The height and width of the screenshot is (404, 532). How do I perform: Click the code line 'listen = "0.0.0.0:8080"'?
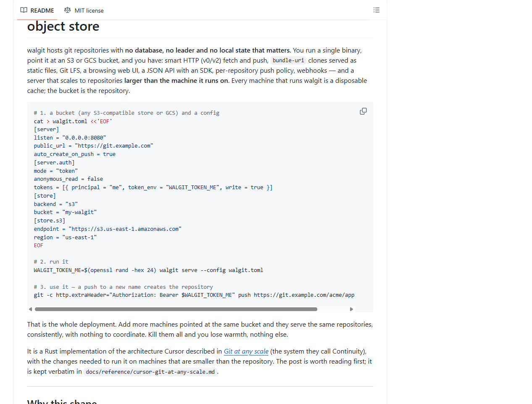(x=70, y=138)
